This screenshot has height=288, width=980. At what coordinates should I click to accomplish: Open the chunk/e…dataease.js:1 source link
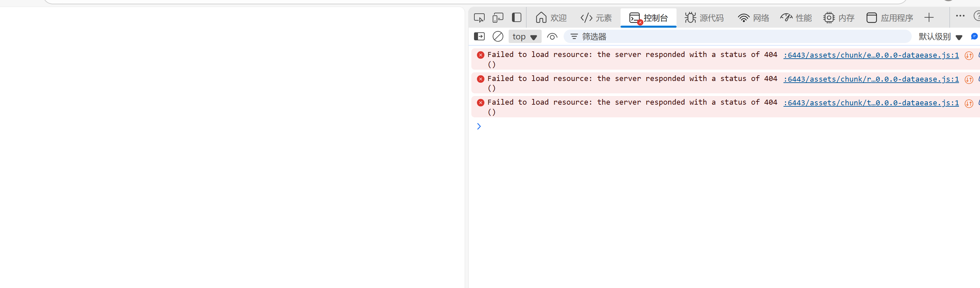tap(871, 55)
